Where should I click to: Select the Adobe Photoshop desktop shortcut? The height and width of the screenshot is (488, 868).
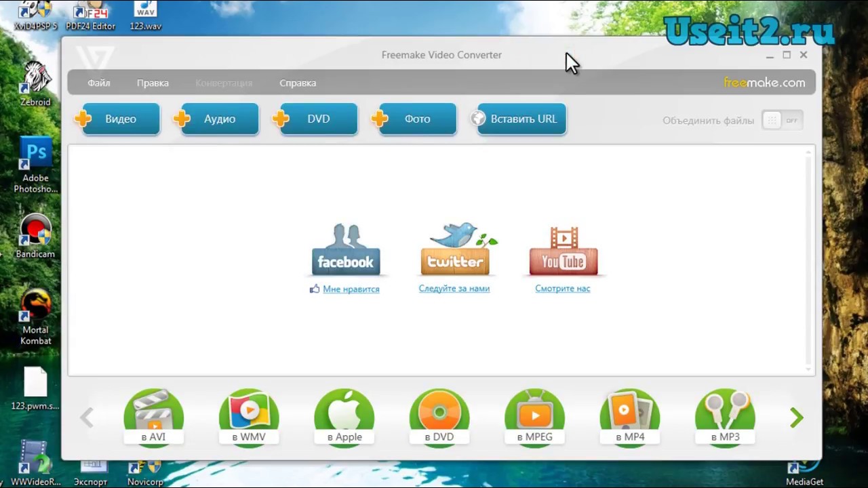pyautogui.click(x=35, y=165)
